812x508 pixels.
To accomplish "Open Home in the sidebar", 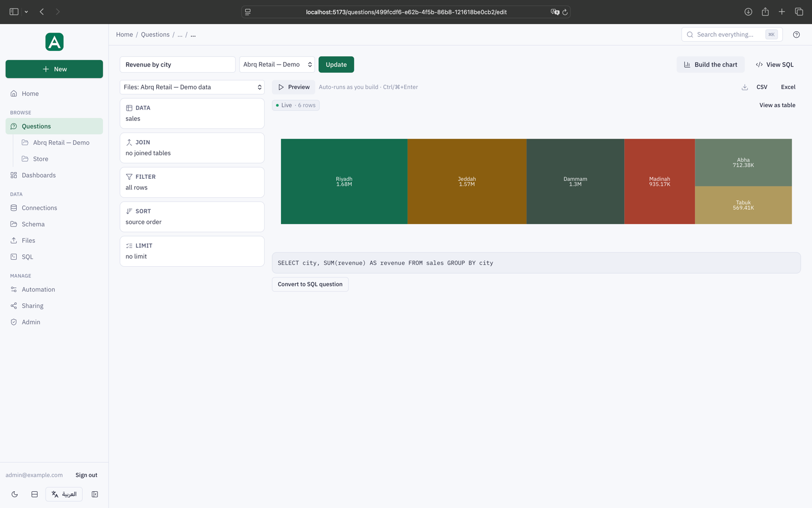I will [x=54, y=93].
